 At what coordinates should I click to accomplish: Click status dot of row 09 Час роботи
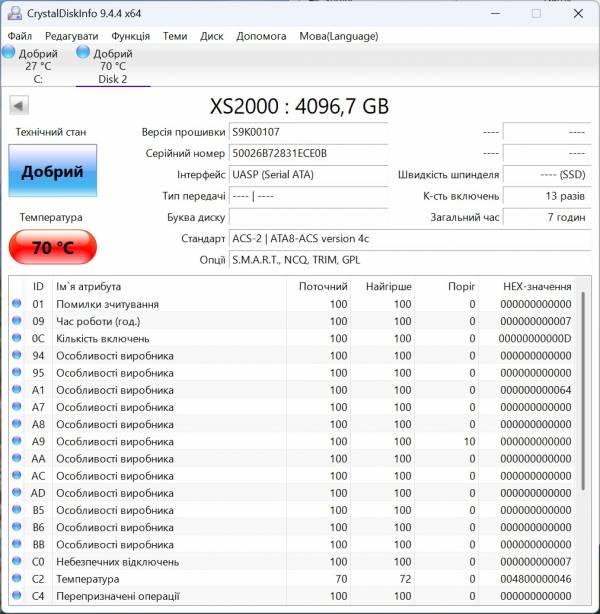(16, 321)
